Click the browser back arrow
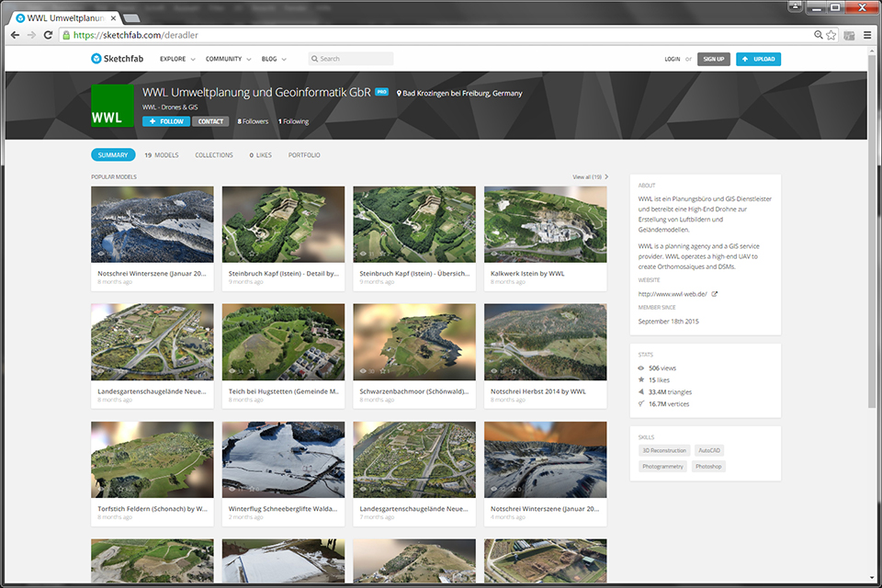 point(16,35)
